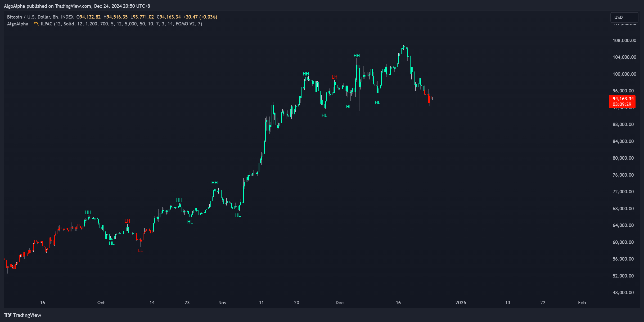
Task: Open the USD currency selector
Action: (624, 17)
